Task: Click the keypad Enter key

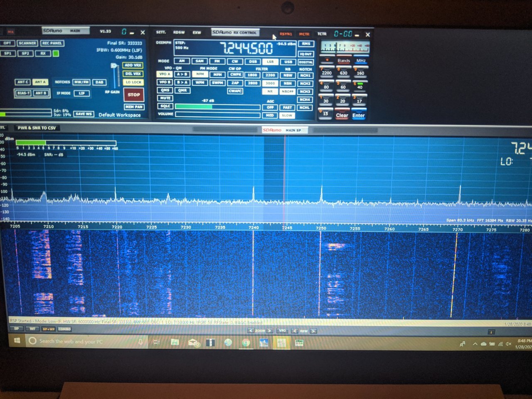Action: tap(359, 115)
